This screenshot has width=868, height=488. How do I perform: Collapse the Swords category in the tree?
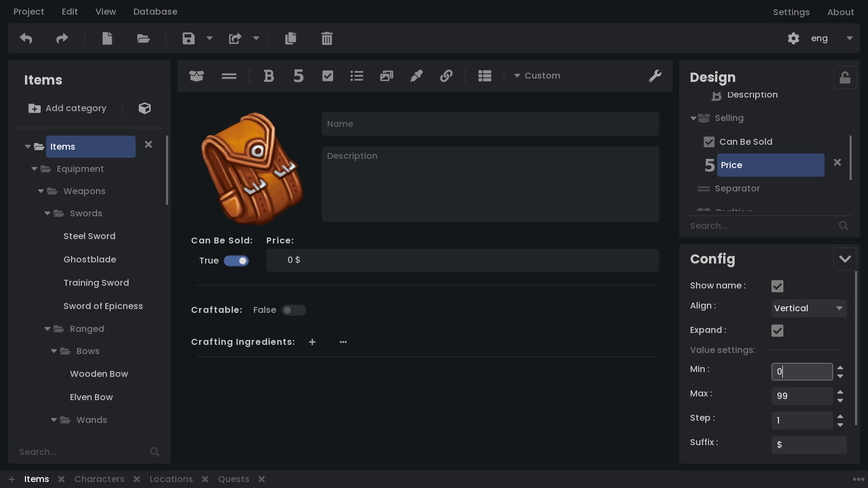tap(47, 213)
